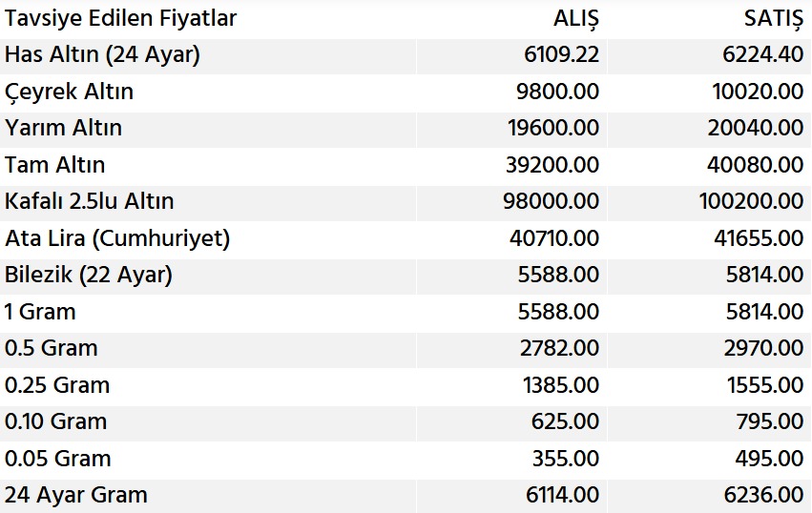Select the 0.5 Gram row label

(51, 348)
